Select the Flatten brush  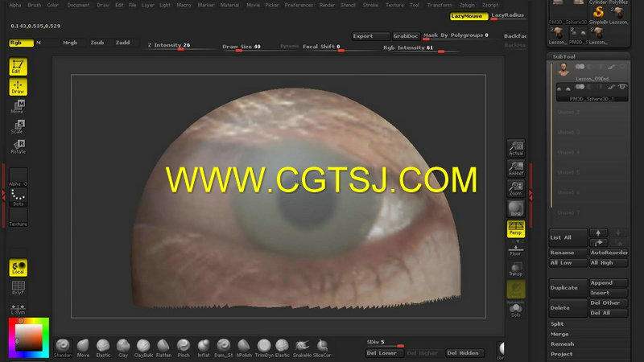pyautogui.click(x=163, y=348)
